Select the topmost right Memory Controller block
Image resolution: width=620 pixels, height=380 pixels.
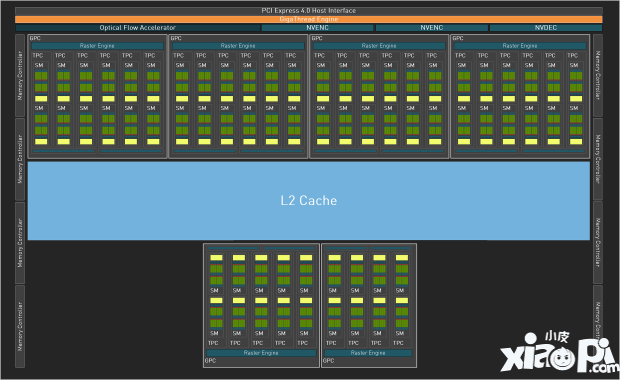(x=598, y=75)
